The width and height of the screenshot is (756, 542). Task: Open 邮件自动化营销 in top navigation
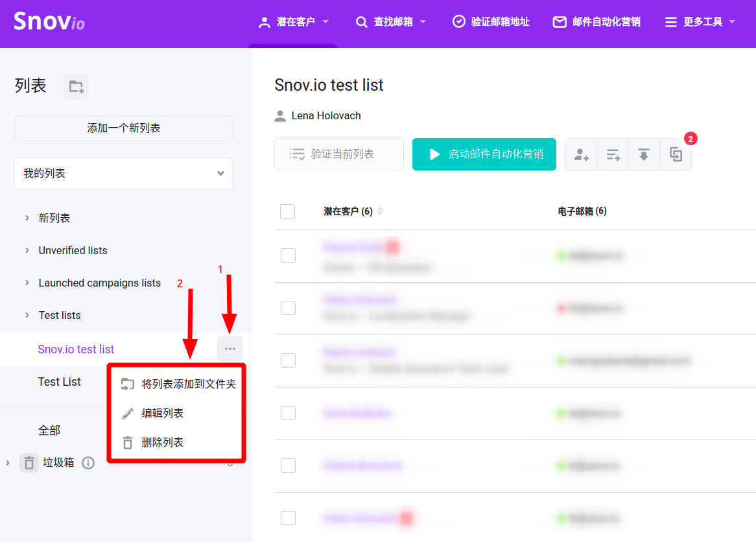click(x=597, y=21)
